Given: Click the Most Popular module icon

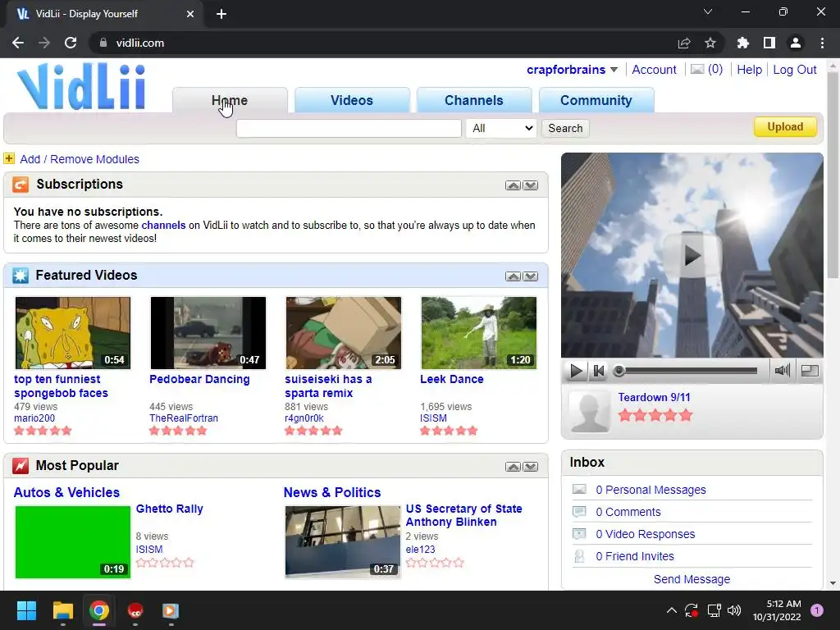Looking at the screenshot, I should [21, 466].
